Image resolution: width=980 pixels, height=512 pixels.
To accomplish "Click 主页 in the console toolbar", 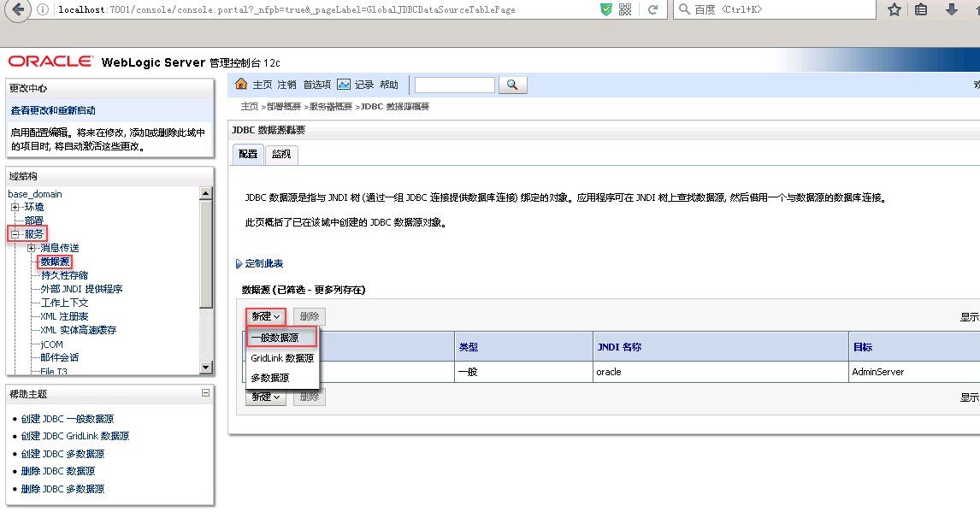I will tap(263, 85).
